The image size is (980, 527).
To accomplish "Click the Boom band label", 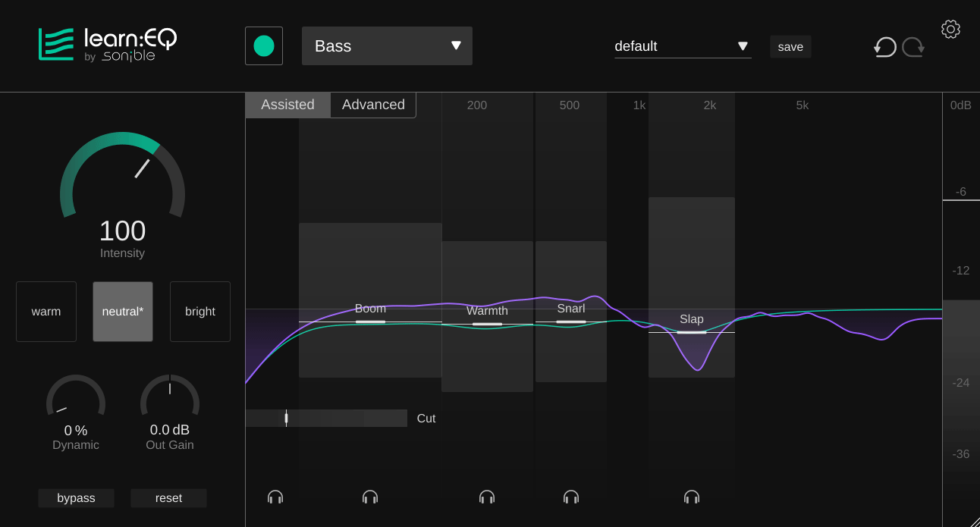I will pyautogui.click(x=370, y=309).
